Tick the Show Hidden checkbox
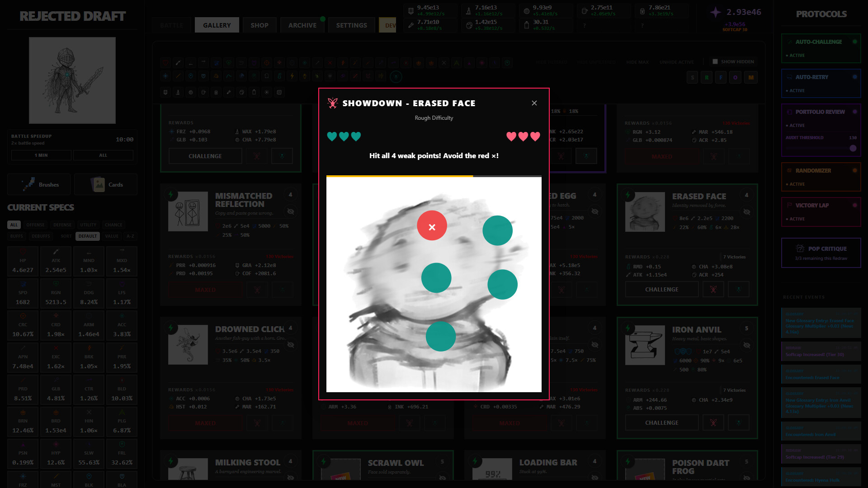The image size is (868, 488). pyautogui.click(x=715, y=61)
